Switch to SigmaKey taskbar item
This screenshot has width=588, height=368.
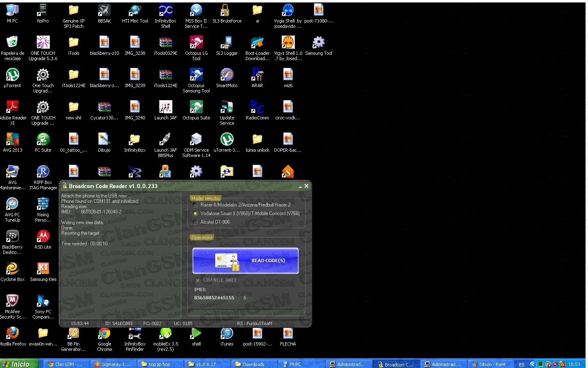(x=113, y=364)
